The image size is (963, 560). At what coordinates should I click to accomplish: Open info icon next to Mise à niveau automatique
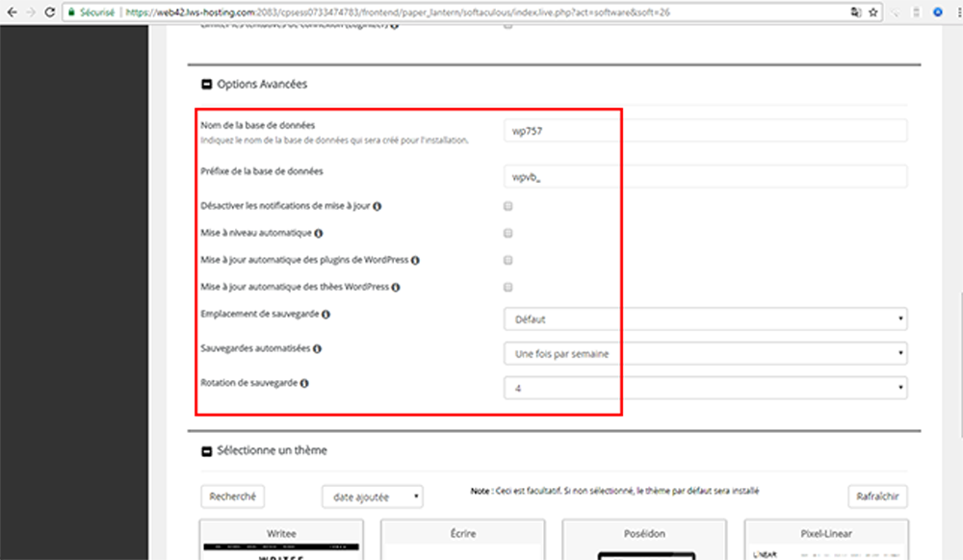tap(318, 233)
